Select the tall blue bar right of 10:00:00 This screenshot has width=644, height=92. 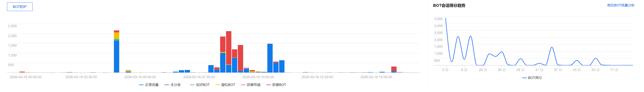click(x=270, y=58)
